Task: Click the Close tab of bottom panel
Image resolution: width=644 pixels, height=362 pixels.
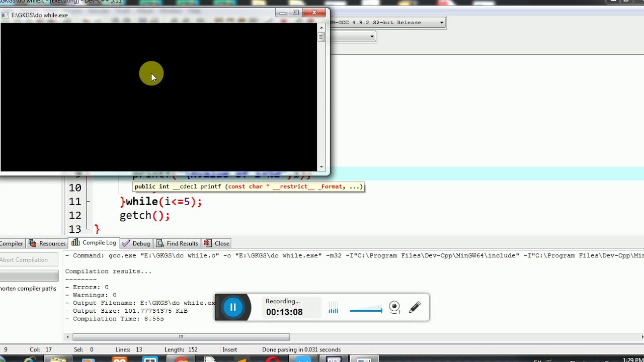Action: [x=217, y=243]
